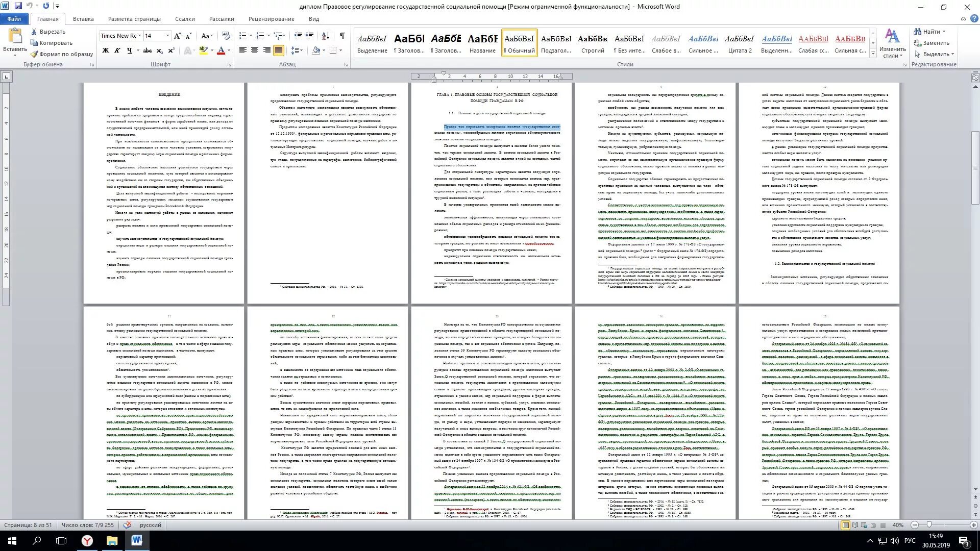Image resolution: width=980 pixels, height=551 pixels.
Task: Open Word Help with the question mark icon
Action: pyautogui.click(x=973, y=19)
